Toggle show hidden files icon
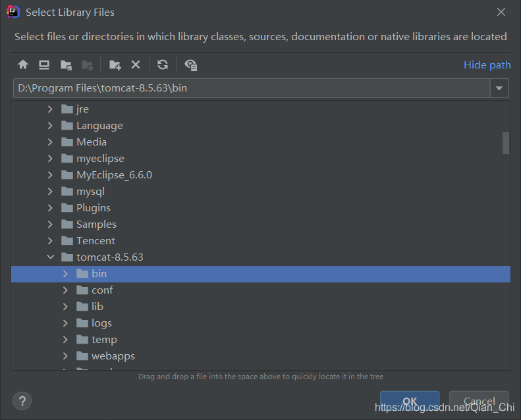This screenshot has width=521, height=420. pos(191,65)
